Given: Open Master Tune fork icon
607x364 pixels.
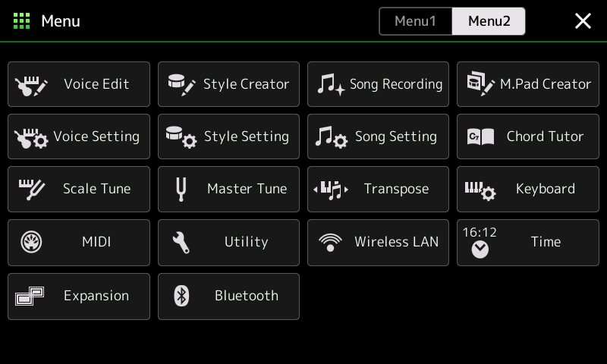Looking at the screenshot, I should click(181, 189).
